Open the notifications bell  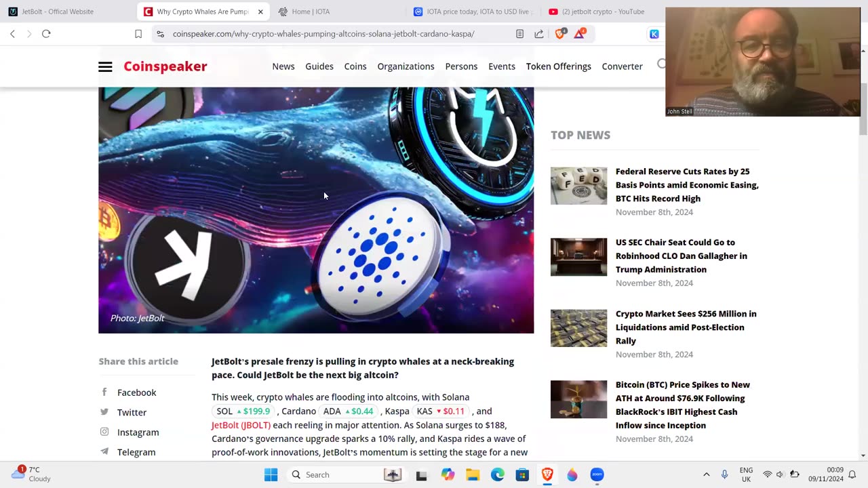coord(852,474)
